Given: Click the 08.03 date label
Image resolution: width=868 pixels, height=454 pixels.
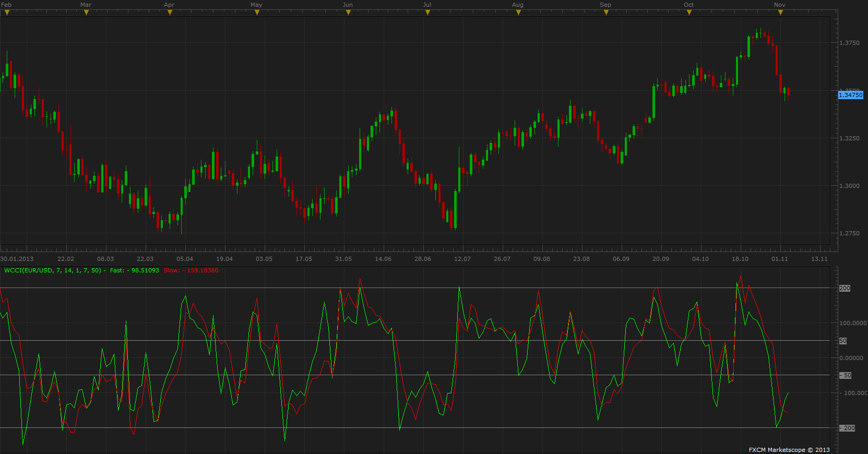Looking at the screenshot, I should (105, 259).
